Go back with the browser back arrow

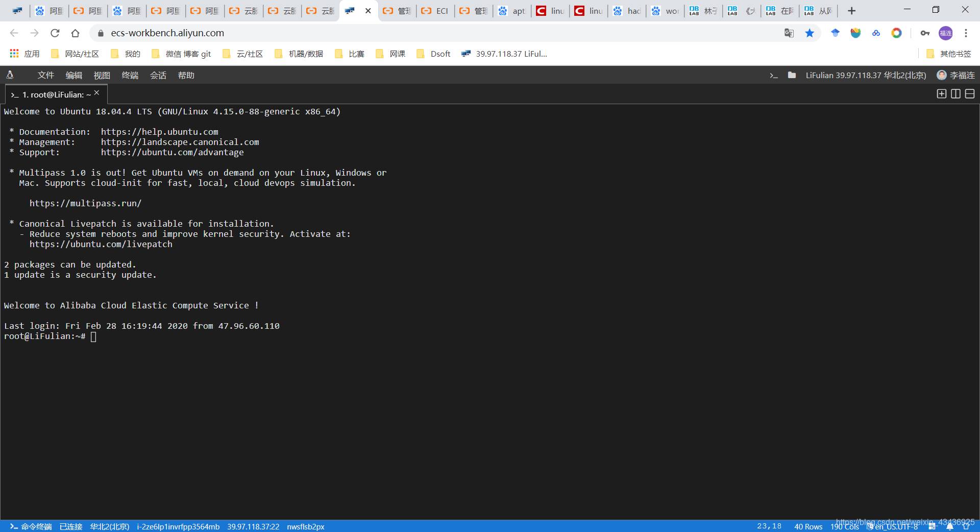click(14, 33)
